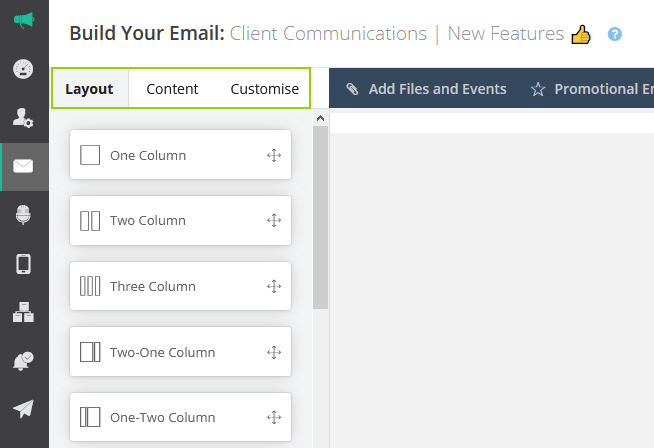Open the notification bell icon in the sidebar
Screen dimensions: 654x448
pos(23,362)
